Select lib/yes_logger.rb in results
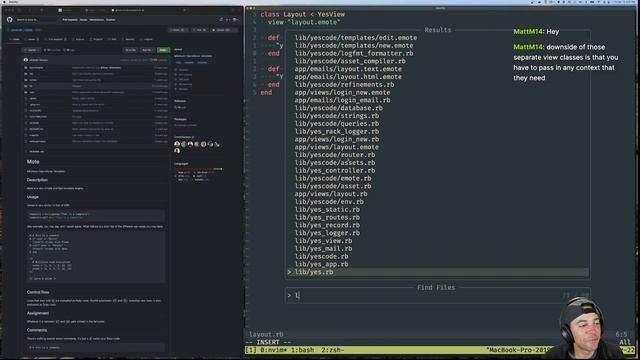The image size is (640, 360). (327, 233)
